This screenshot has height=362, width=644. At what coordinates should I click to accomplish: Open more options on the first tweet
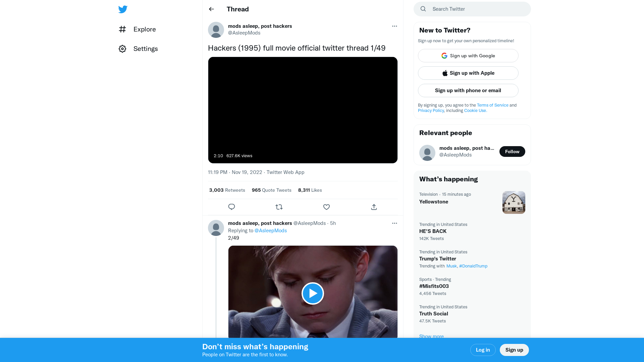tap(394, 26)
